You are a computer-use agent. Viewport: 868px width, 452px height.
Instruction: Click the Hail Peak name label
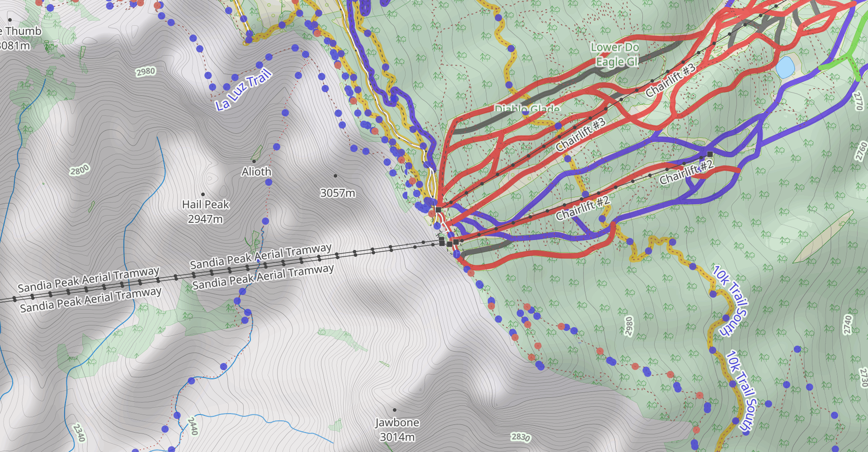point(206,204)
